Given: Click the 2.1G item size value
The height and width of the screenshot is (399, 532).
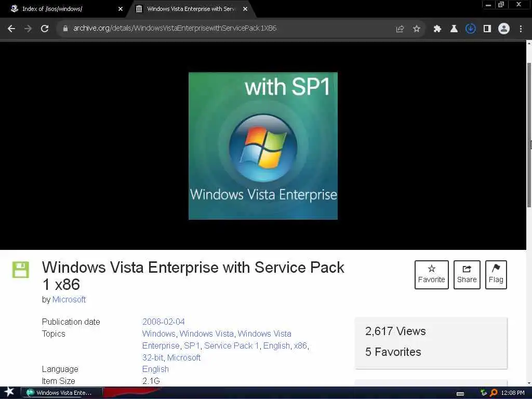Looking at the screenshot, I should click(151, 381).
